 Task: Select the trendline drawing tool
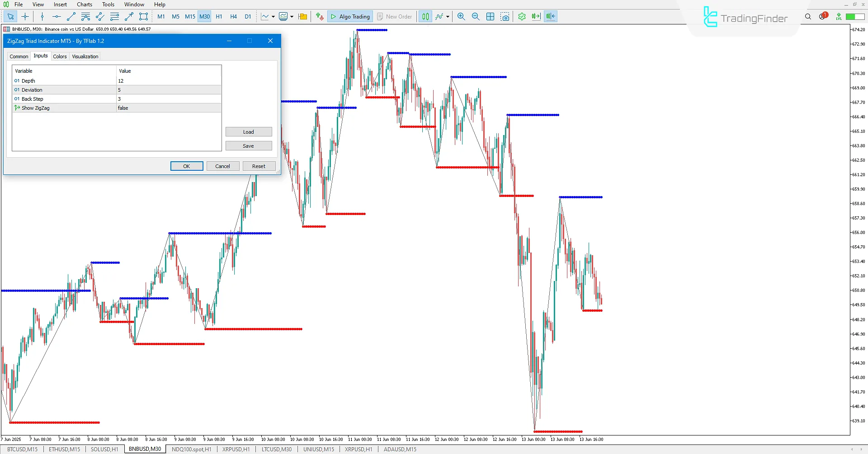tap(71, 16)
